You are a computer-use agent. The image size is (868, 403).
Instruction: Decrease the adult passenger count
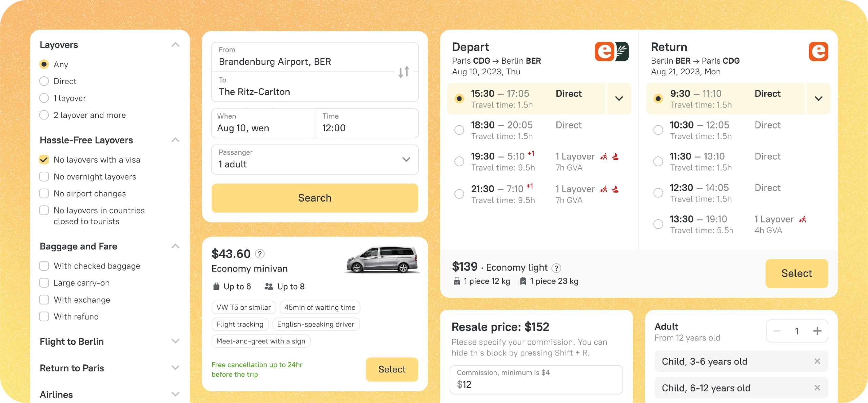pyautogui.click(x=777, y=331)
